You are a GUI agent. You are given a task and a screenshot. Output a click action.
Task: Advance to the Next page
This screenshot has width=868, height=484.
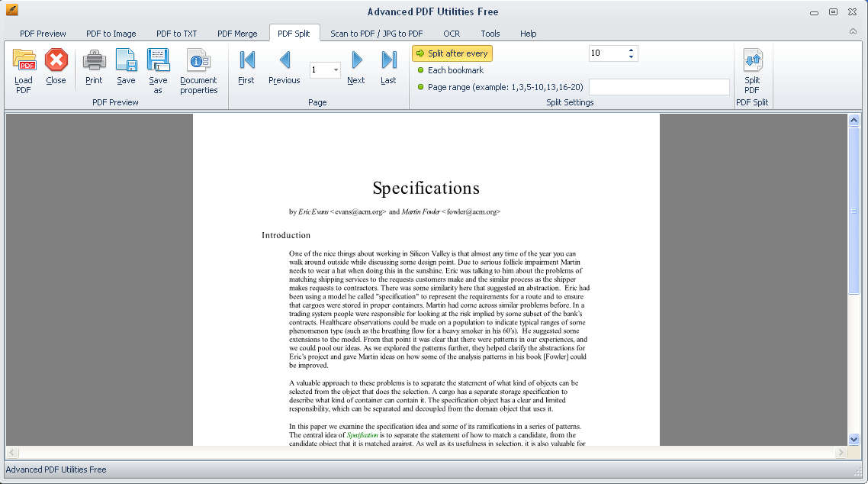(x=356, y=61)
